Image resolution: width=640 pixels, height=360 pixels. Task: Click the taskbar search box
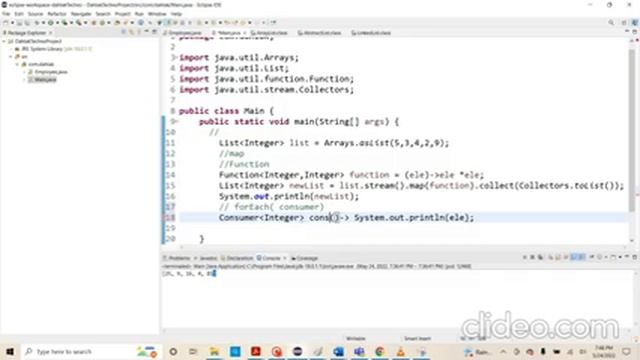[x=91, y=351]
